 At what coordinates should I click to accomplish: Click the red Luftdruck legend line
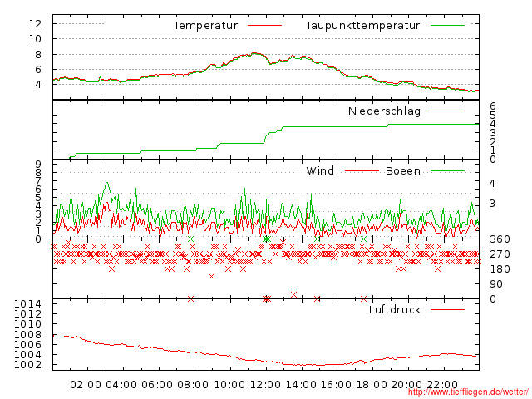pyautogui.click(x=447, y=309)
